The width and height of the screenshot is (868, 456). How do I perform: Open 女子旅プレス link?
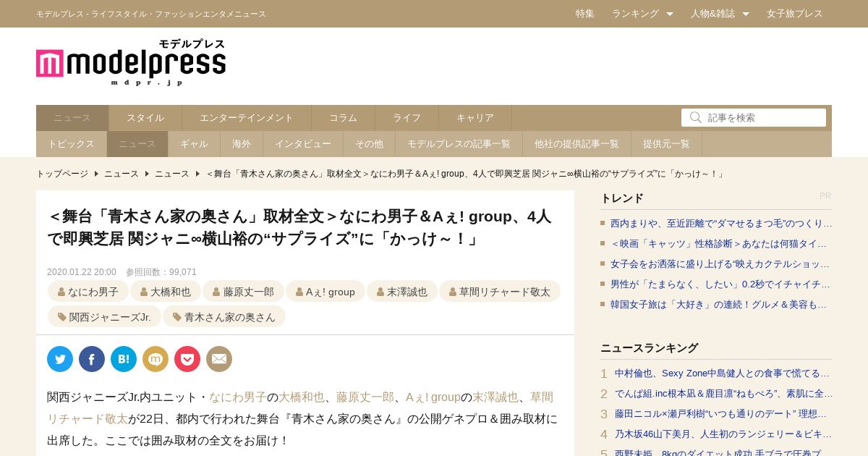[x=795, y=14]
